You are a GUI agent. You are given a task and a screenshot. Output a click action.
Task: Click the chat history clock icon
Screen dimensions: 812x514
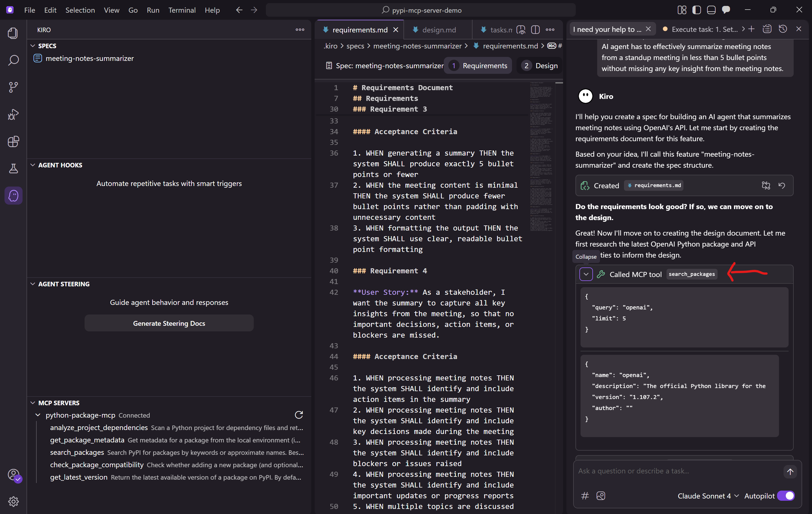(x=783, y=29)
